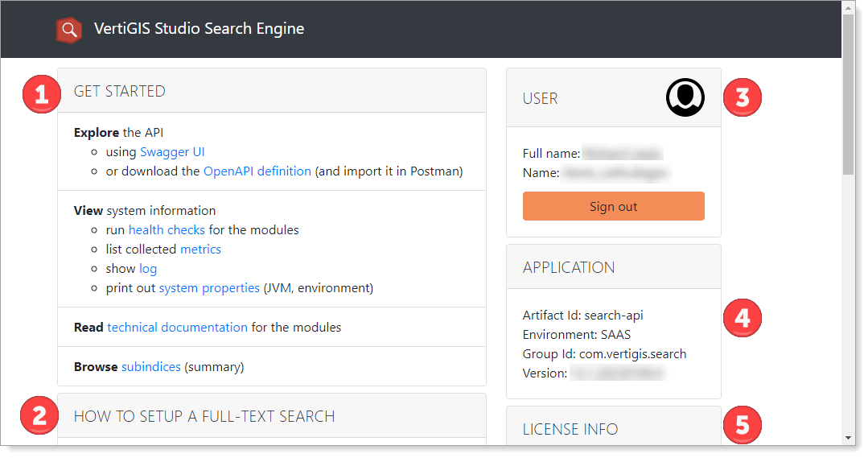Click the Name label in USER panel
The width and height of the screenshot is (868, 458).
(x=541, y=173)
